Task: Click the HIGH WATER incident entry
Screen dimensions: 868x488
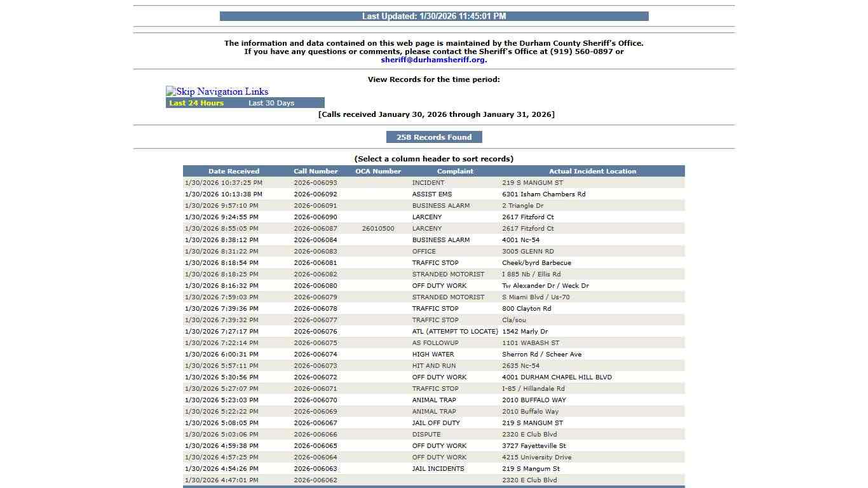Action: click(x=433, y=354)
